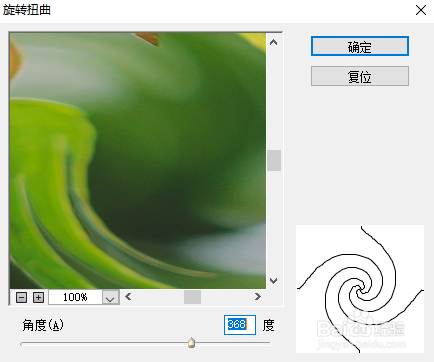The height and width of the screenshot is (362, 434).
Task: Zoom out preview with minus icon
Action: point(22,297)
